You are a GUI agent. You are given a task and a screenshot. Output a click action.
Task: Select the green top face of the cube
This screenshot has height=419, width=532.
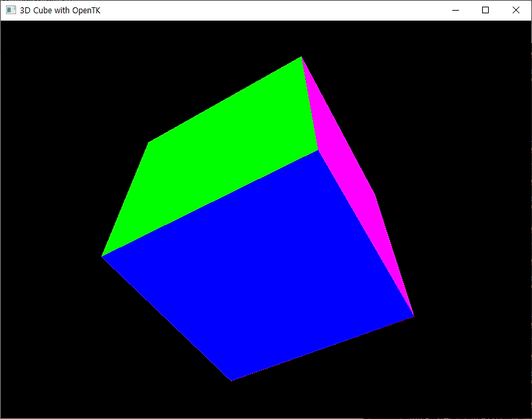(219, 133)
